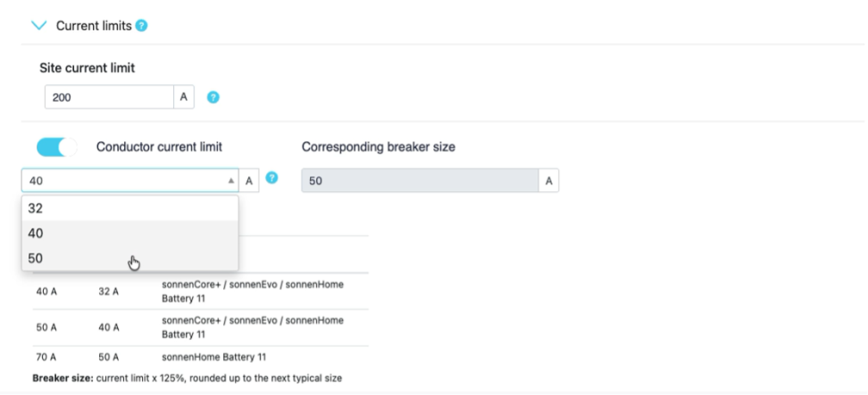Click the Corresponding breaker size field

(x=419, y=181)
